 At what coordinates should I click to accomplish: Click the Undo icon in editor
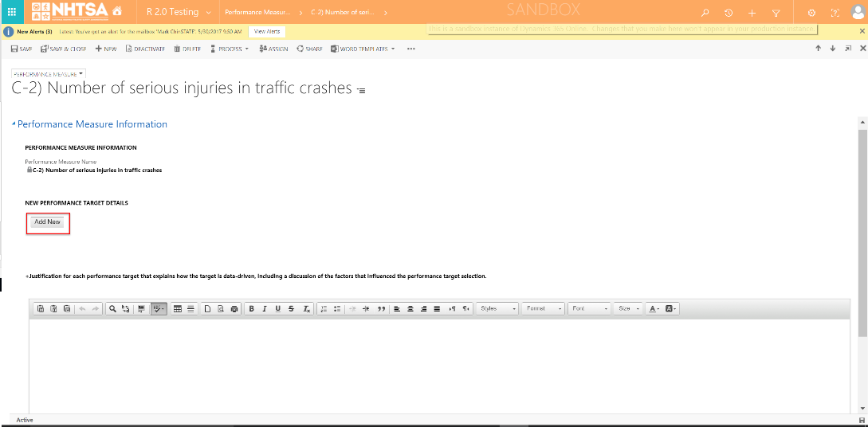point(82,308)
